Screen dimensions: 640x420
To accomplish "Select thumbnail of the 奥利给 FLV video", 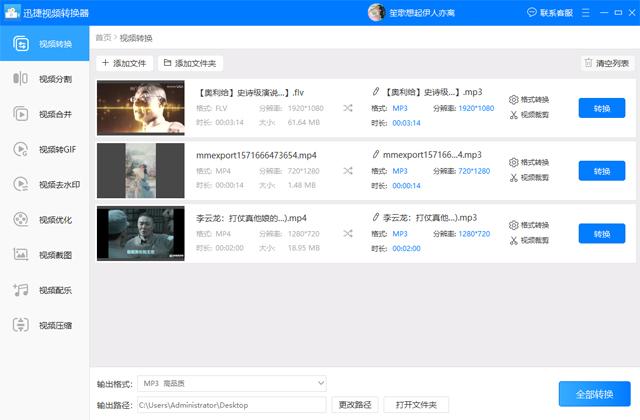I will coord(141,108).
